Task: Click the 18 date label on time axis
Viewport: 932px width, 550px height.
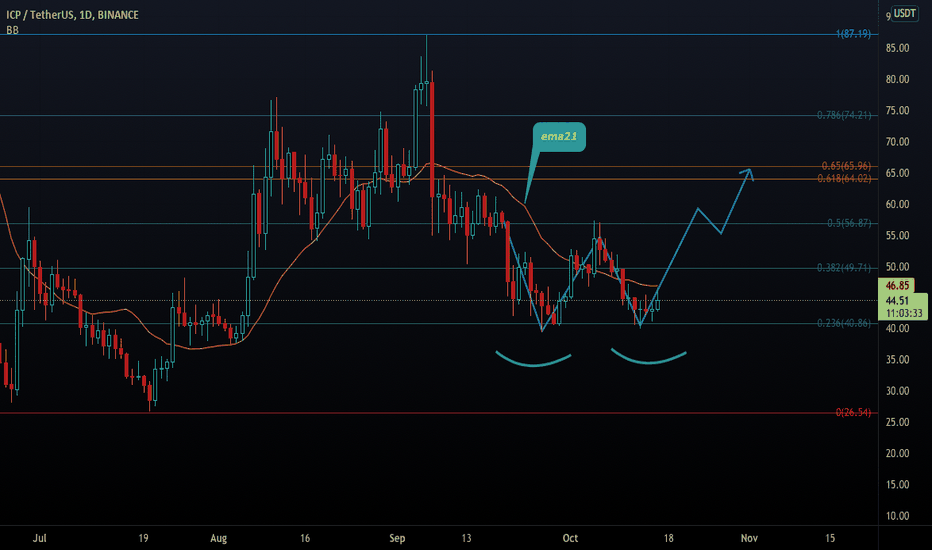Action: pos(668,538)
